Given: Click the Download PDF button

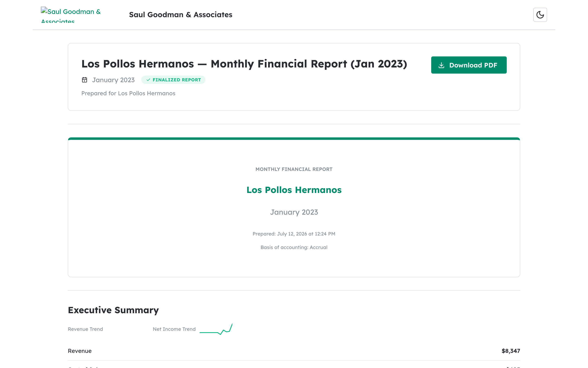Looking at the screenshot, I should point(469,65).
